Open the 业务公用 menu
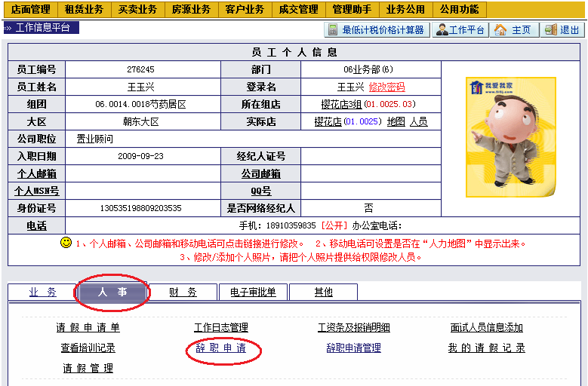Viewport: 588px width, 386px height. [406, 9]
